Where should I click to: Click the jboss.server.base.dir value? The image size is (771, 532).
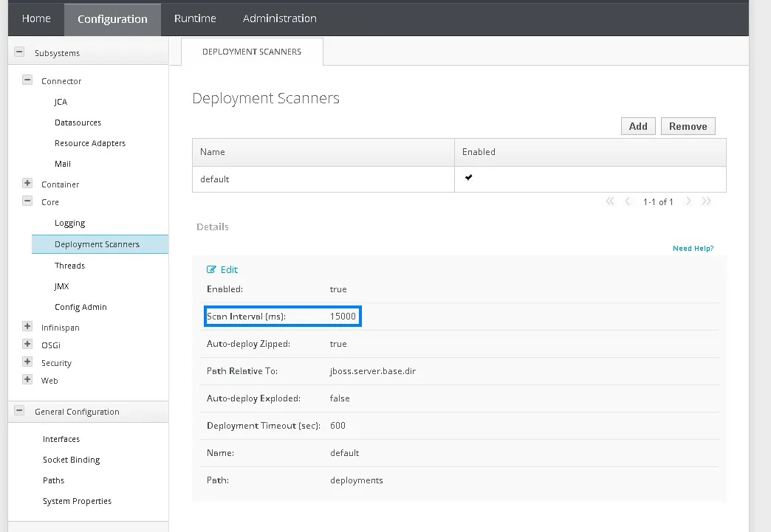[373, 371]
